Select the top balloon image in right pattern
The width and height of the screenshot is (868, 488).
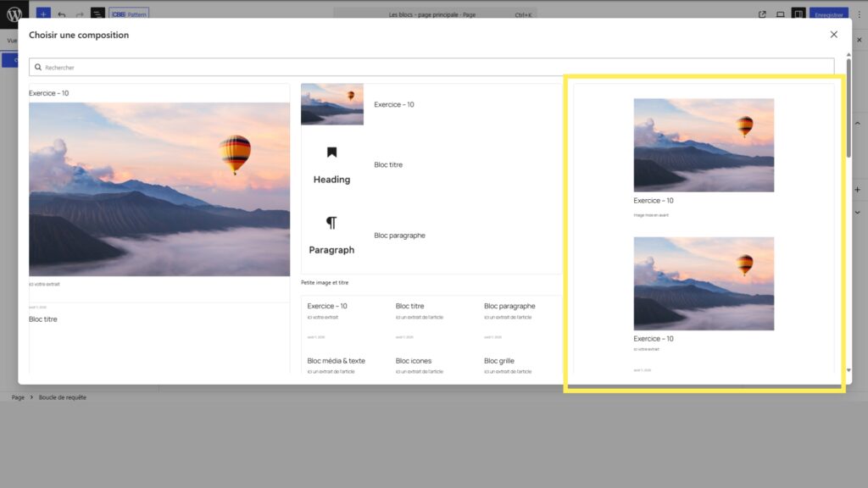(x=704, y=145)
